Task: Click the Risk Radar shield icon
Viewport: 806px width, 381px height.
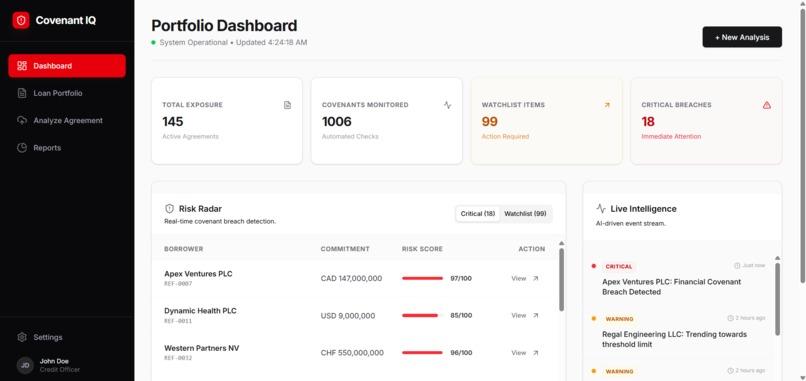Action: [x=169, y=209]
